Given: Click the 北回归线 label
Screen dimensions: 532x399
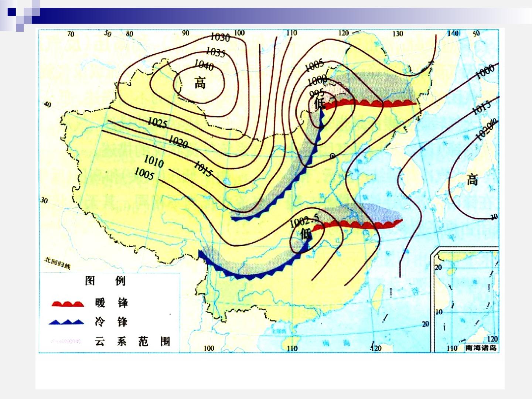Looking at the screenshot, I should [57, 263].
